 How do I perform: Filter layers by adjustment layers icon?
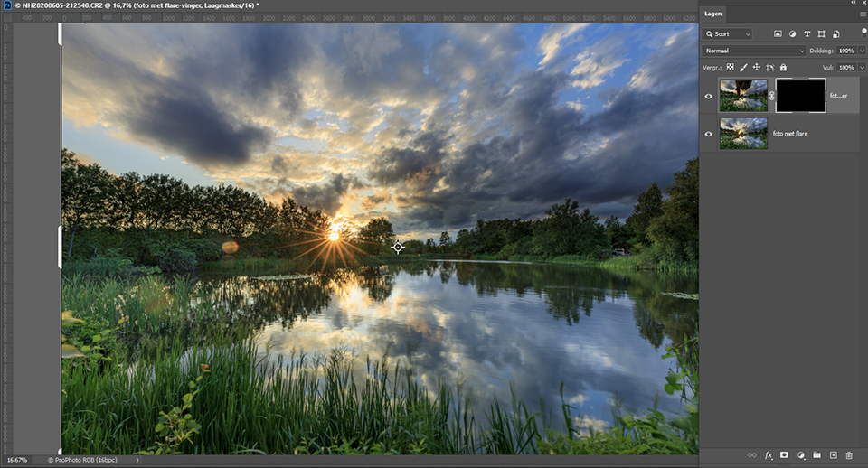792,33
